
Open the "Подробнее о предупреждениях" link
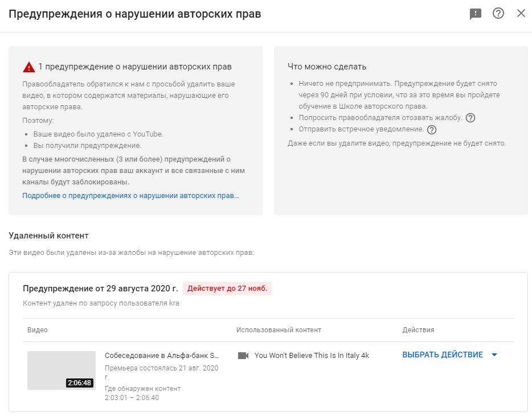coord(130,195)
